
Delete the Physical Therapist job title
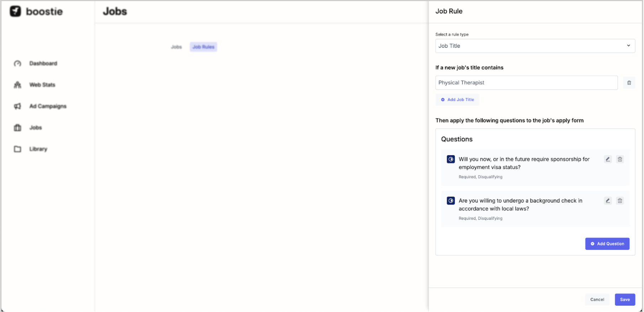pyautogui.click(x=629, y=83)
